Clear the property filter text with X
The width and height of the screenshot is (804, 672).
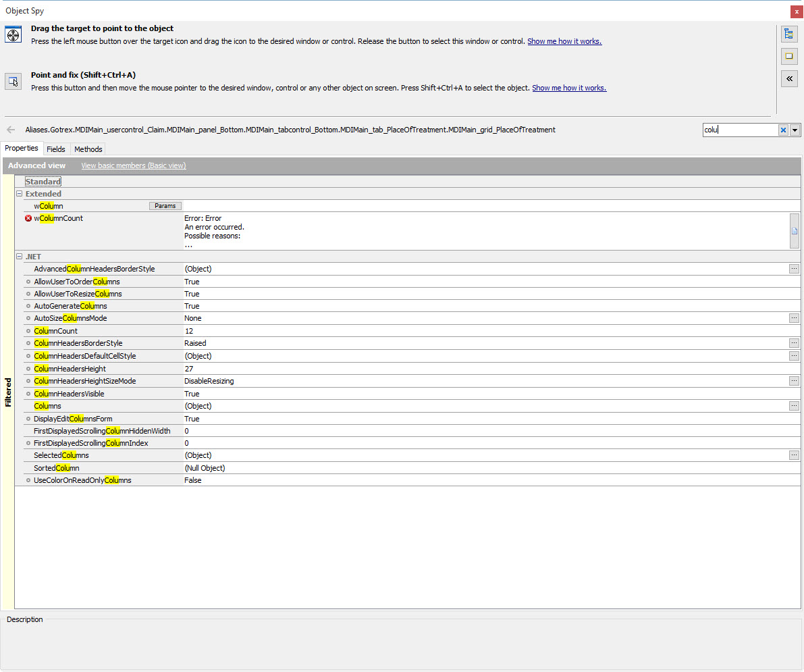click(x=783, y=130)
